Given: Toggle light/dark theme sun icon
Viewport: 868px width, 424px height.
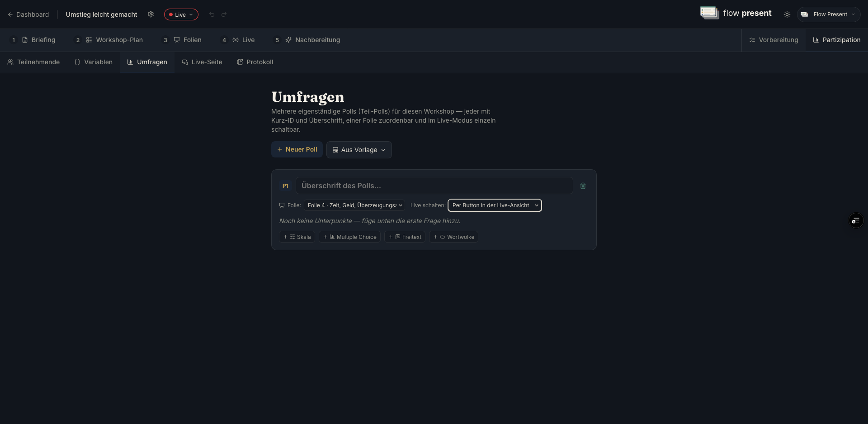Looking at the screenshot, I should (787, 14).
